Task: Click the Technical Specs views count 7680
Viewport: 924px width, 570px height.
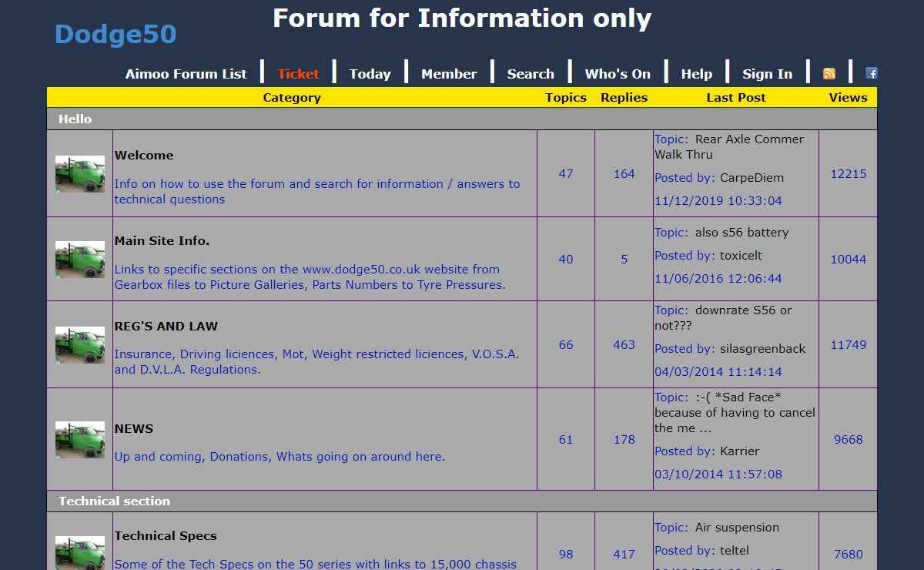Action: tap(849, 554)
